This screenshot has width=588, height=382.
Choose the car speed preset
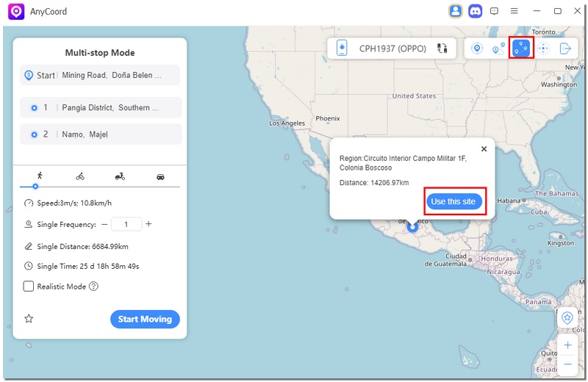point(160,176)
